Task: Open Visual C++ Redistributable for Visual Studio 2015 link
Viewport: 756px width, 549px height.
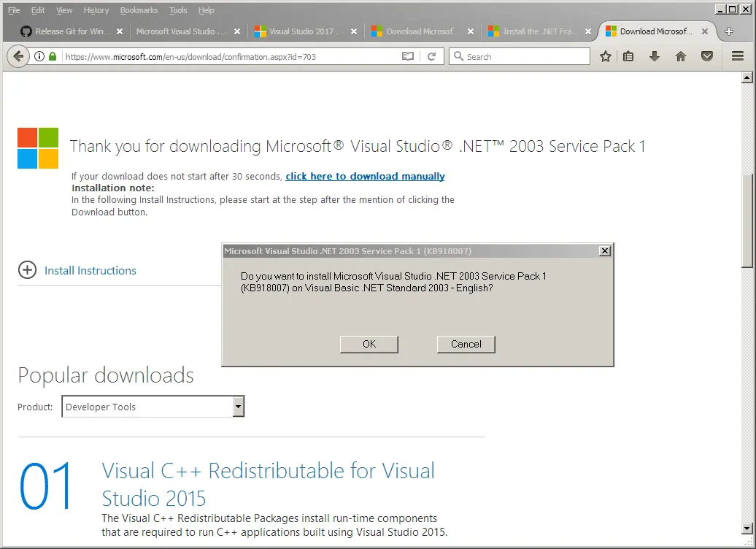Action: click(x=268, y=484)
